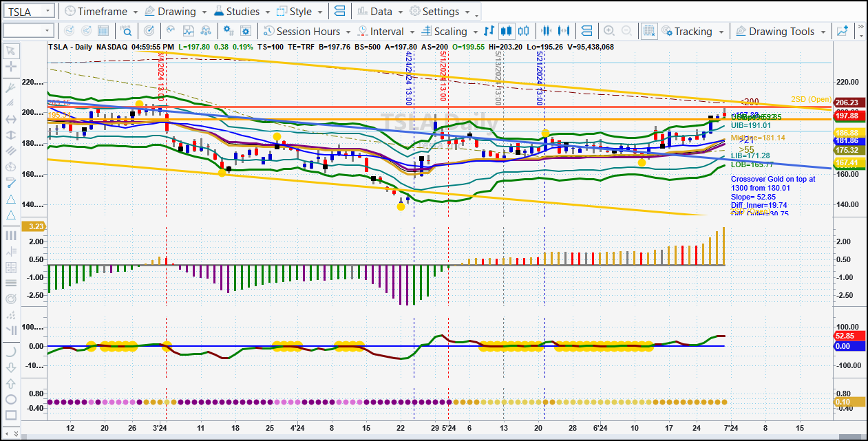Select the crosshair plus tool in the sidebar
The width and height of the screenshot is (868, 441).
click(x=11, y=67)
